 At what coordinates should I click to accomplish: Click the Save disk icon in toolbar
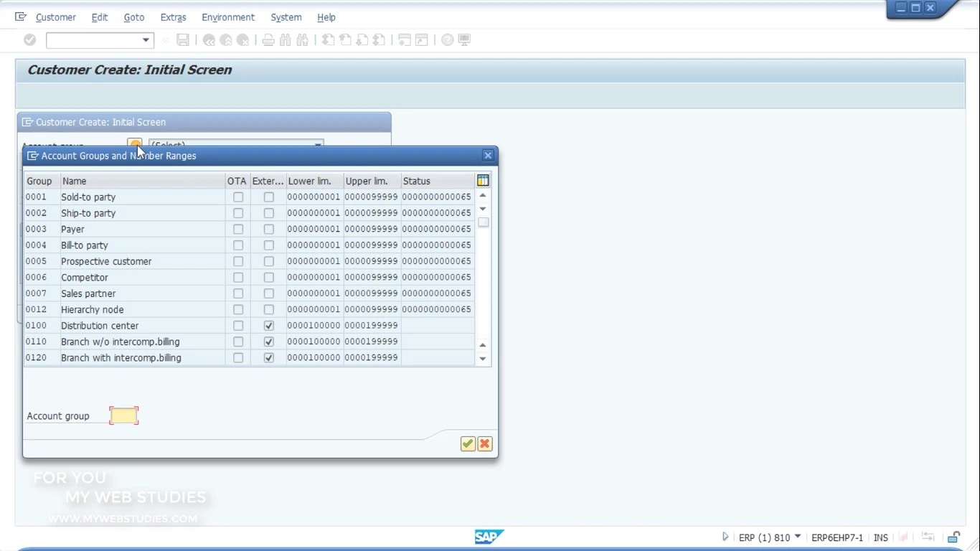183,40
